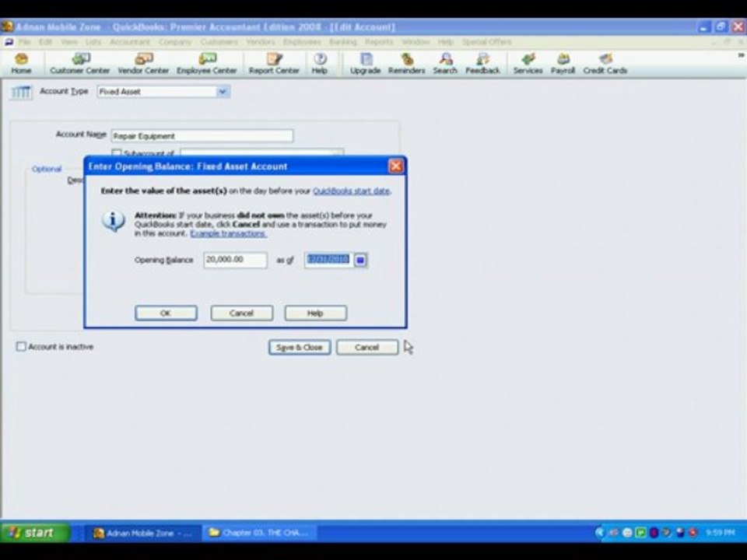Click the as of date field
This screenshot has height=560, width=747.
[328, 260]
